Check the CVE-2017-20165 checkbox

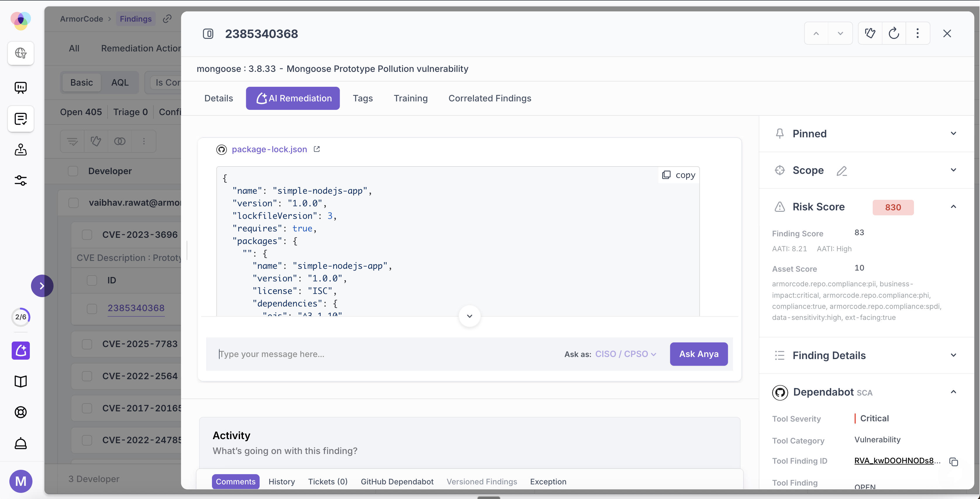[87, 408]
